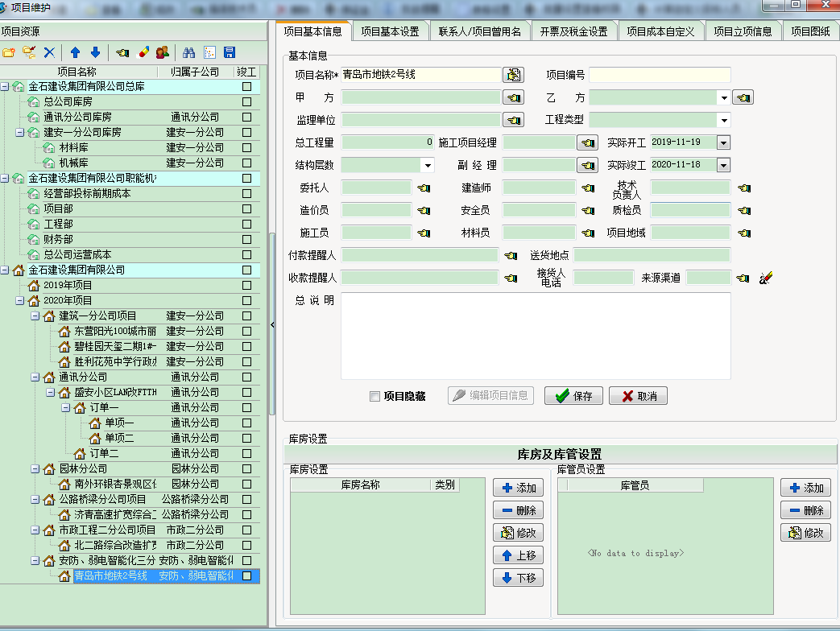
Task: Click the hand lookup icon beside 甲方 field
Action: click(515, 97)
